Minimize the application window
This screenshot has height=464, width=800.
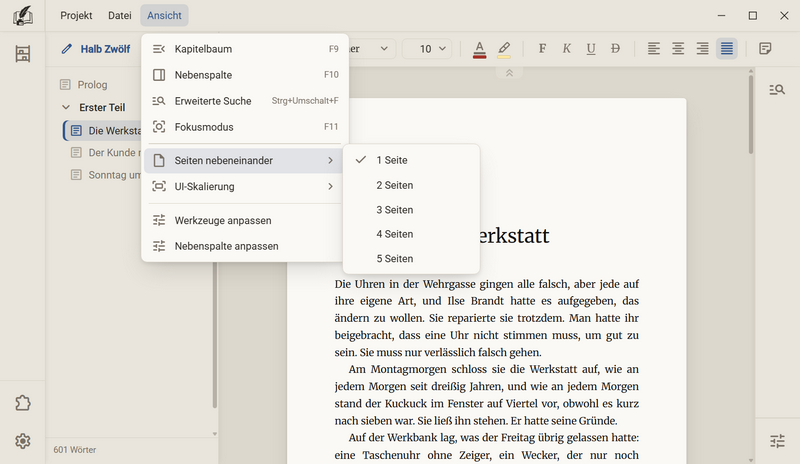(721, 16)
